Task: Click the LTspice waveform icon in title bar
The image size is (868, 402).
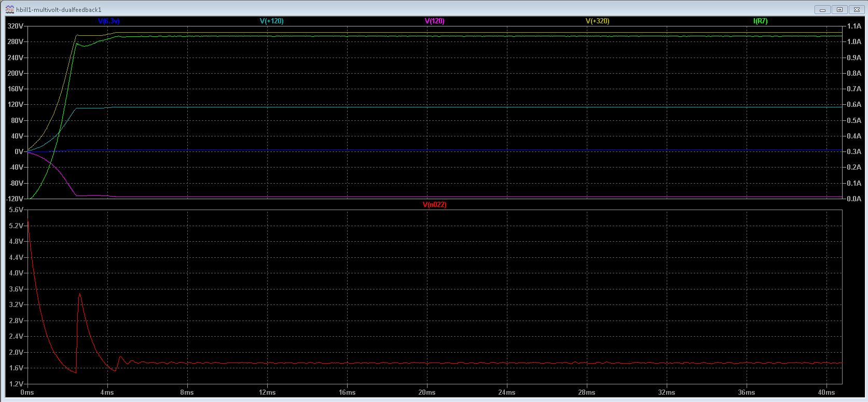Action: (x=9, y=9)
